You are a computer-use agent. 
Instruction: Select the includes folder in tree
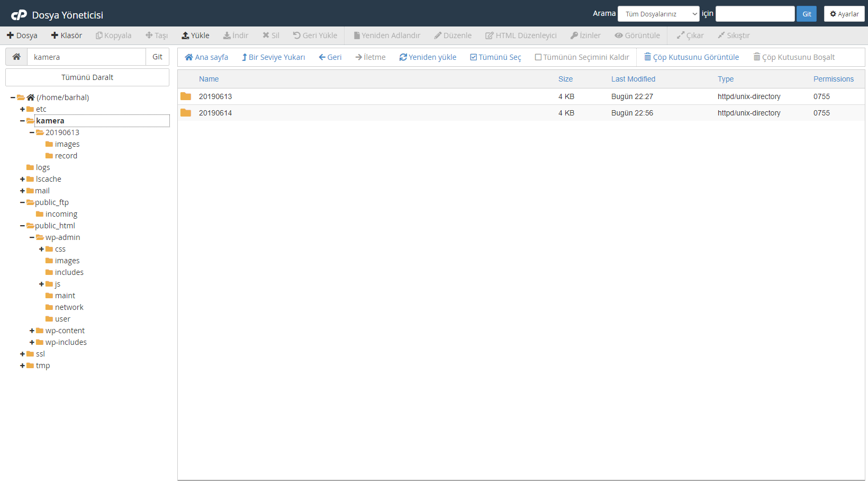[69, 272]
